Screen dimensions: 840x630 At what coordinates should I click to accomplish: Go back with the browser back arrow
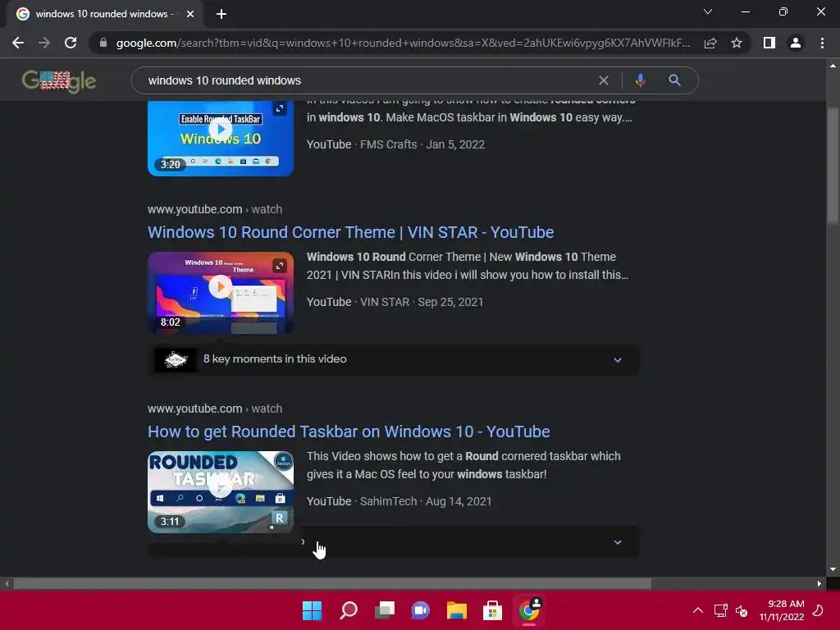(18, 43)
